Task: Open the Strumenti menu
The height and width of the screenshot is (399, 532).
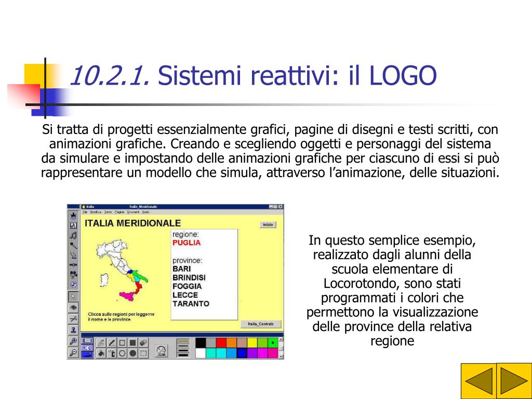Action: coord(134,212)
